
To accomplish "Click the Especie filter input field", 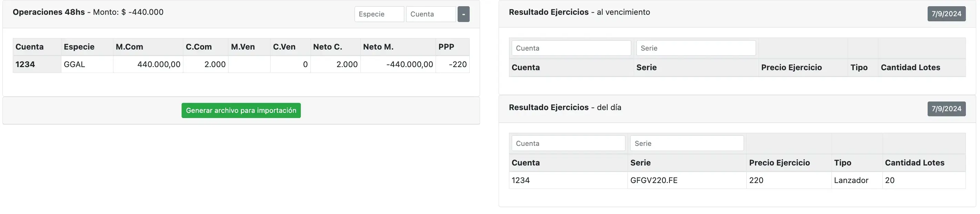I will (379, 14).
